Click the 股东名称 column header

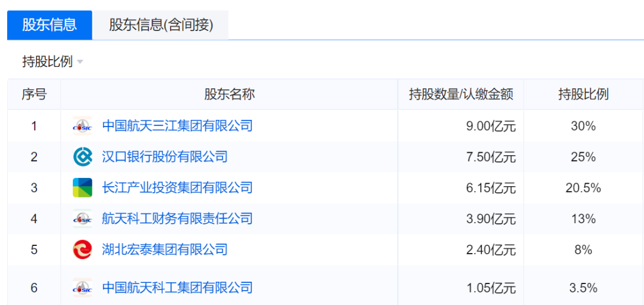pos(229,94)
